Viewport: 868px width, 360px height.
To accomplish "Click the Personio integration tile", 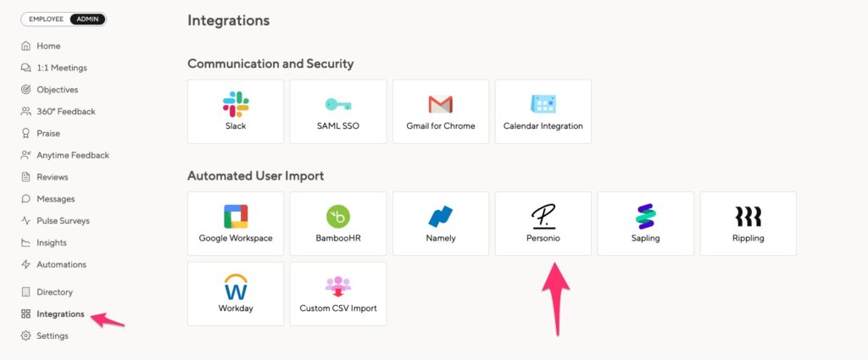I will (x=543, y=224).
